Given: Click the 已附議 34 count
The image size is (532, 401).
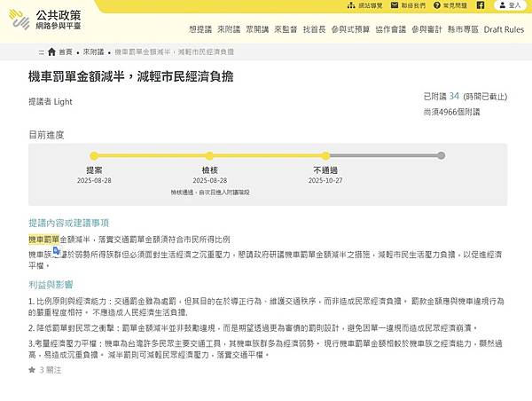Looking at the screenshot, I should click(442, 97).
